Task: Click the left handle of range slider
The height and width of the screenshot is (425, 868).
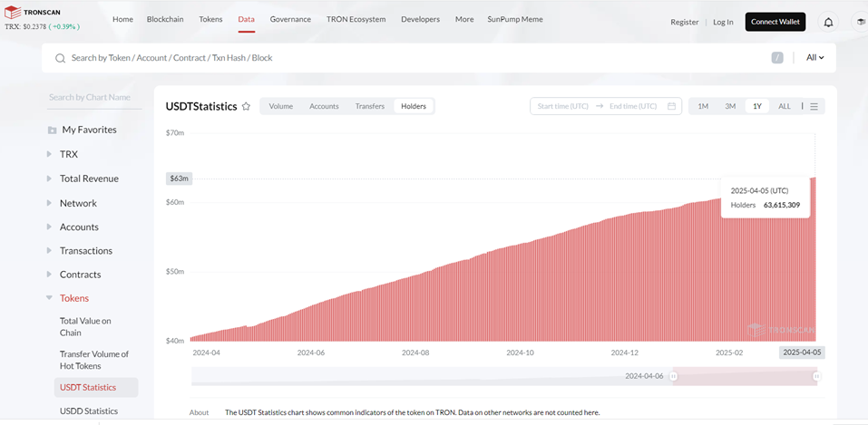Action: (x=674, y=376)
